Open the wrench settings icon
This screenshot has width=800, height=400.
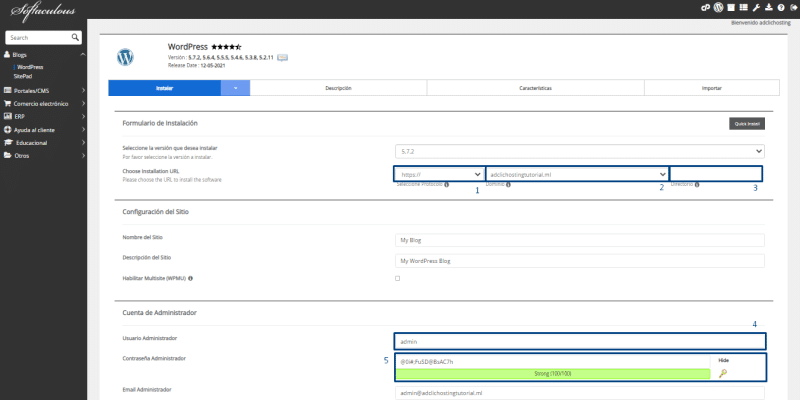click(757, 8)
